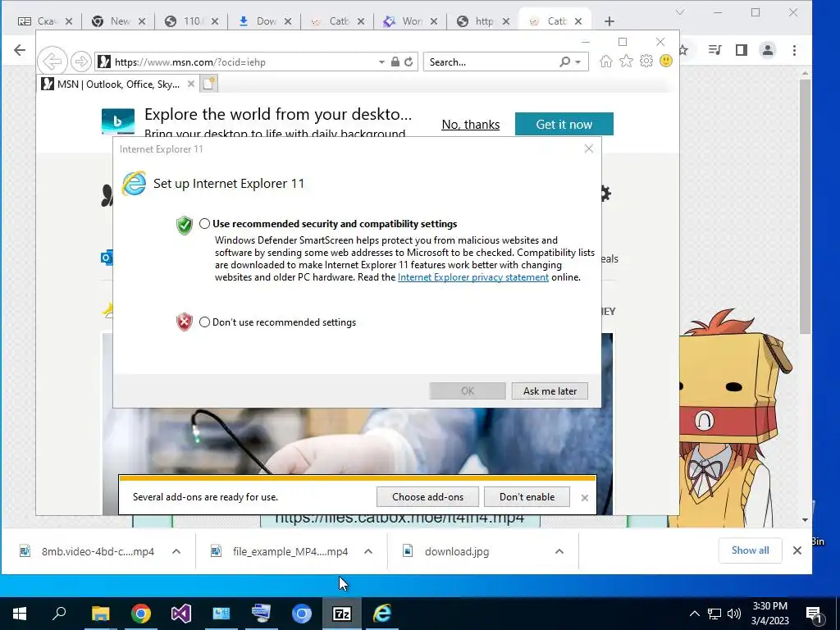The width and height of the screenshot is (840, 630).
Task: Switch to the Chrome New tab
Action: click(x=119, y=21)
